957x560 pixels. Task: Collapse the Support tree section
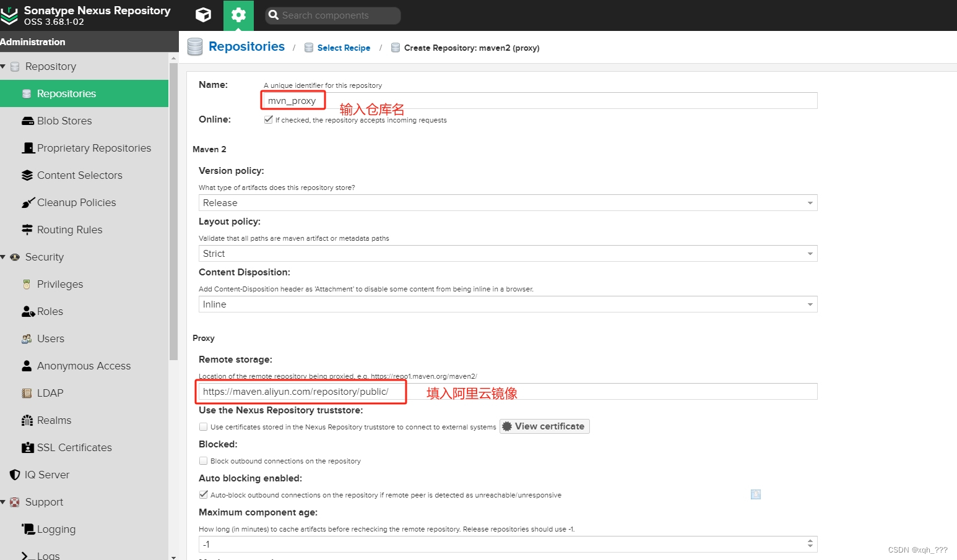tap(3, 502)
